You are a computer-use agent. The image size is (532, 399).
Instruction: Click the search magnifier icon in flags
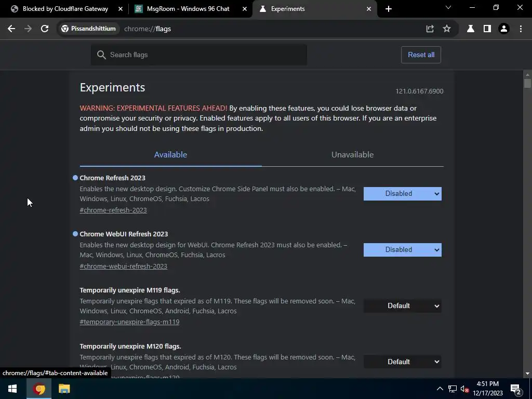[101, 55]
